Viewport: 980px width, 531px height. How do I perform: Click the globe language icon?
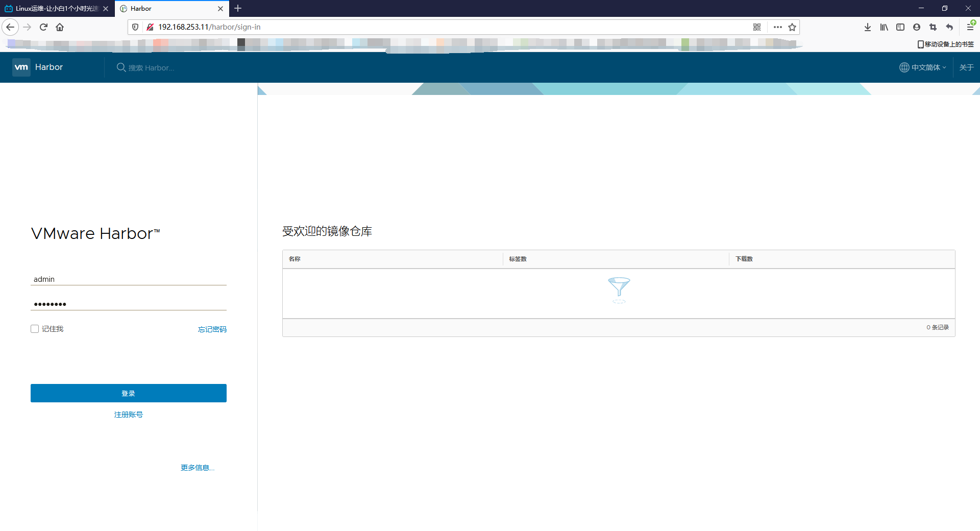[904, 67]
